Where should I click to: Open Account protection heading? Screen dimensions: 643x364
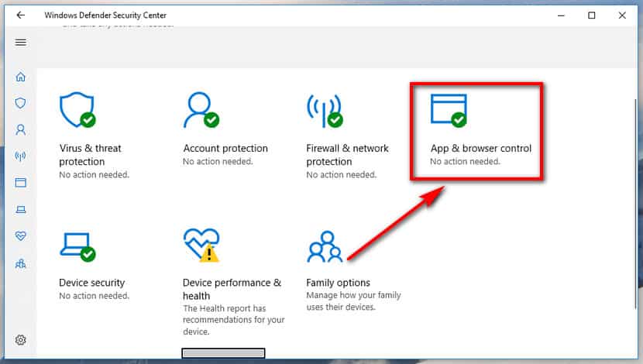225,149
